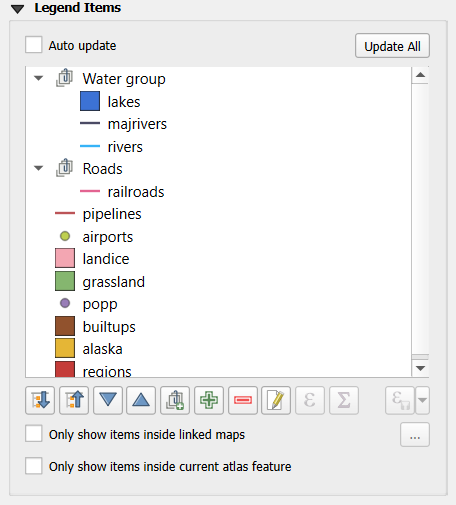Toggle Only show items inside current atlas feature
Screen dimensions: 456x505
[34, 465]
